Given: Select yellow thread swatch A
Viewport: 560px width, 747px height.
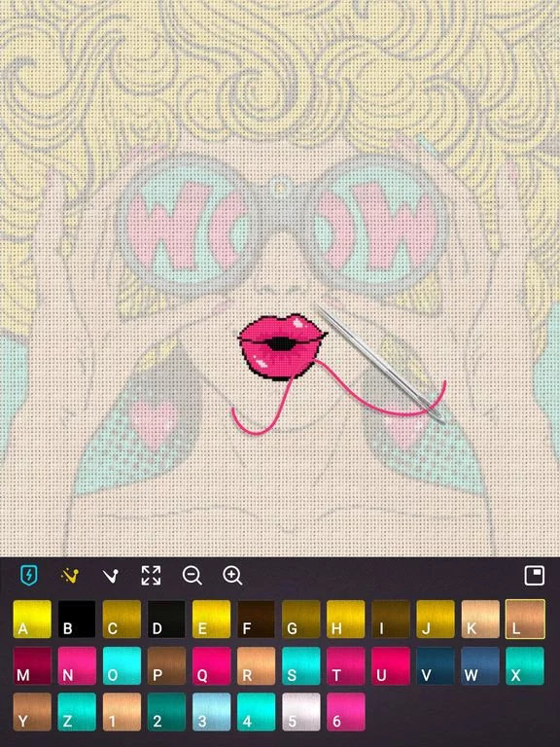Looking at the screenshot, I should click(x=32, y=619).
